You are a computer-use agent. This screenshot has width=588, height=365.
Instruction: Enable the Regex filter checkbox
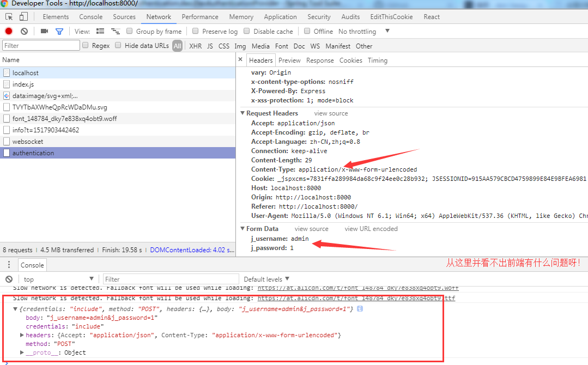tap(86, 45)
